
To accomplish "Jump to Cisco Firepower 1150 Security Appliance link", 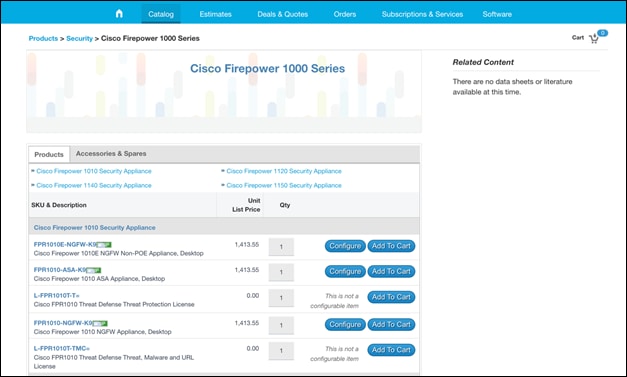I will coord(284,186).
